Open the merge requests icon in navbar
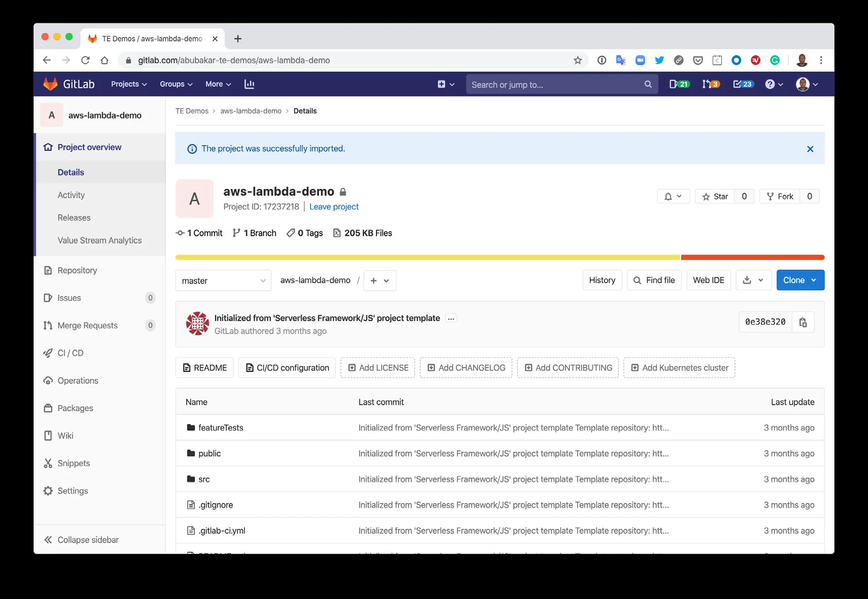868x599 pixels. click(x=711, y=84)
